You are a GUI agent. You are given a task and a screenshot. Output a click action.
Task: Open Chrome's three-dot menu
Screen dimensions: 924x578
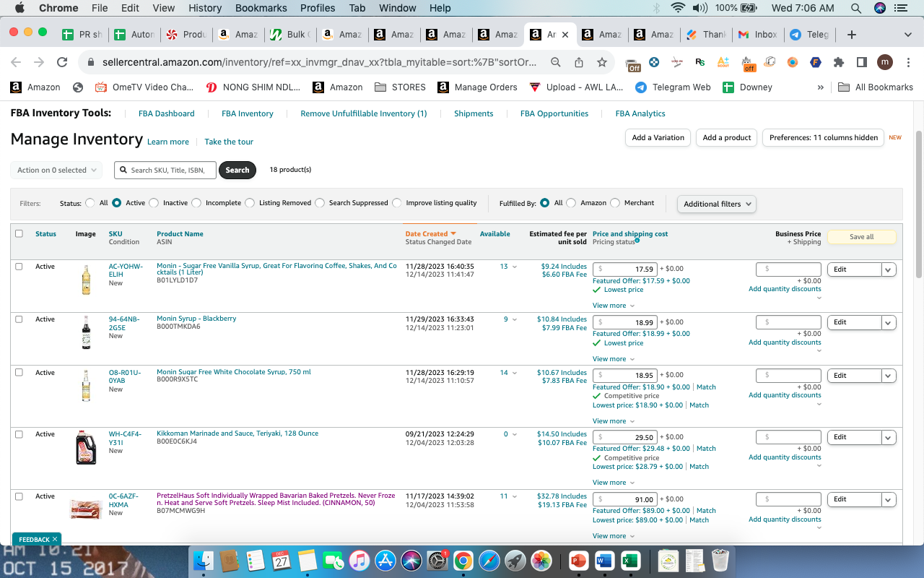click(x=907, y=63)
